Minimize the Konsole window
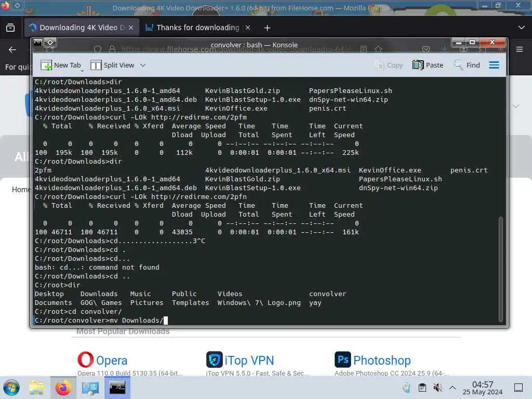The height and width of the screenshot is (399, 532). tap(459, 43)
